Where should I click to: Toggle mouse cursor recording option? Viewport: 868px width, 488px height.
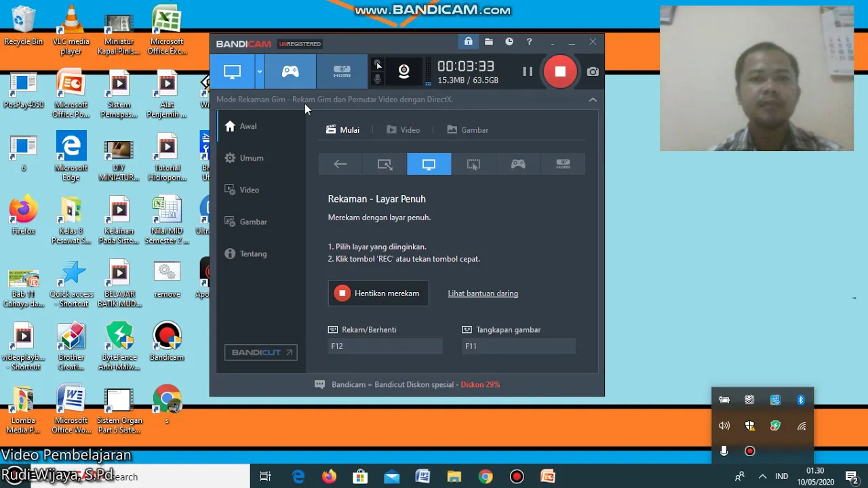378,65
